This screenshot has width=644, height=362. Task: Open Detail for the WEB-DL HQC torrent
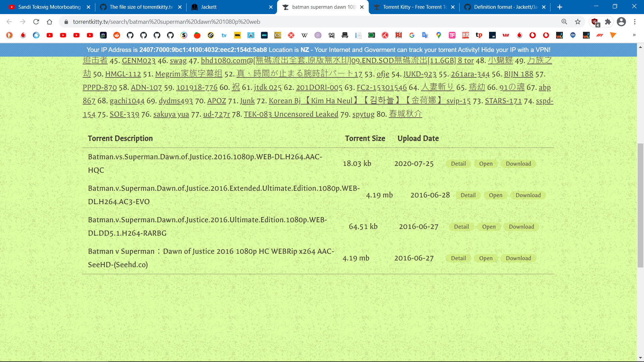(x=458, y=164)
